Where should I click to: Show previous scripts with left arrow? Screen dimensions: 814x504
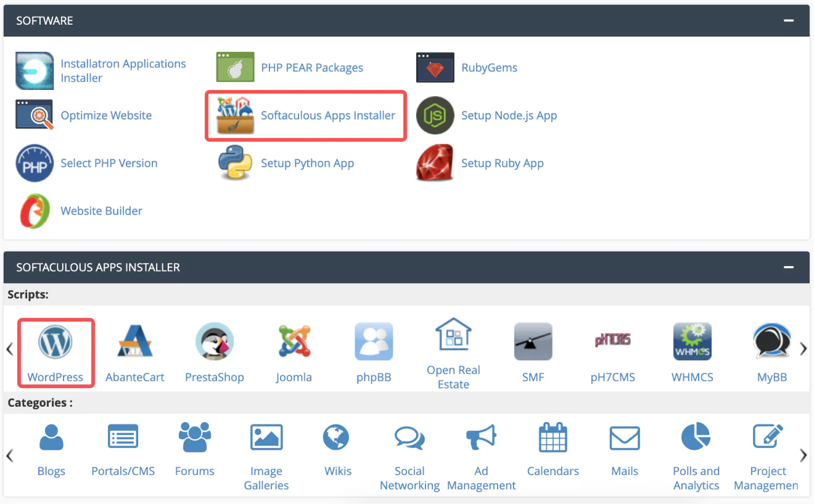pos(10,349)
